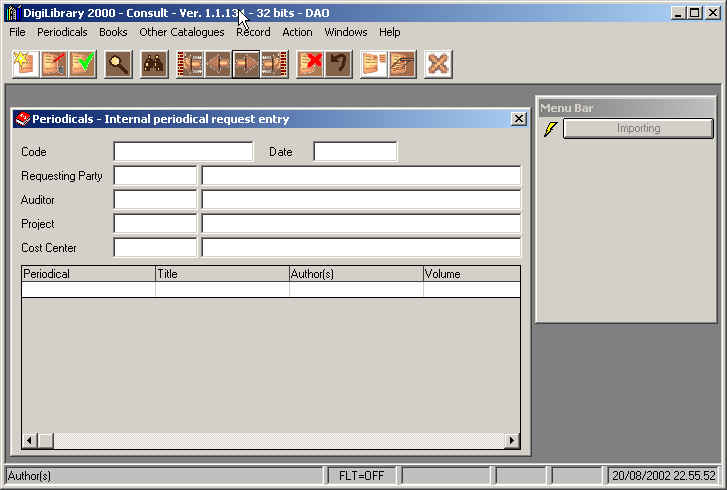Open the Books menu
This screenshot has height=490, width=727.
tap(113, 32)
